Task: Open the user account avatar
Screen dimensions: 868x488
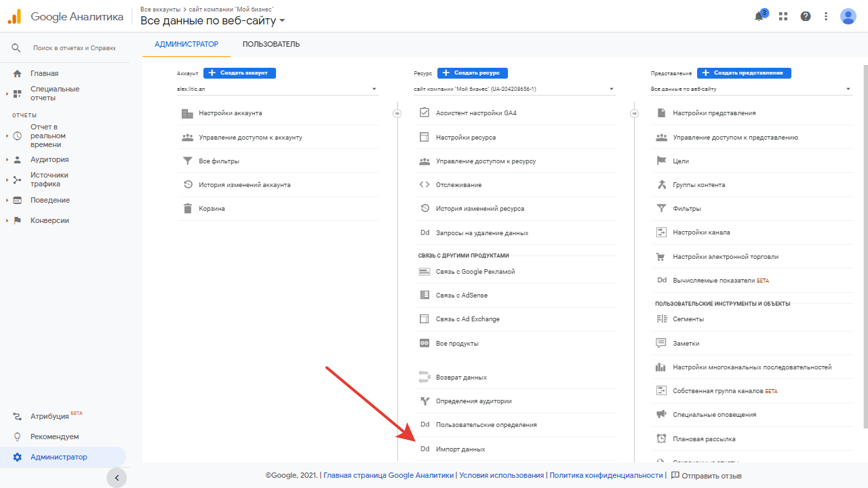Action: (x=848, y=16)
